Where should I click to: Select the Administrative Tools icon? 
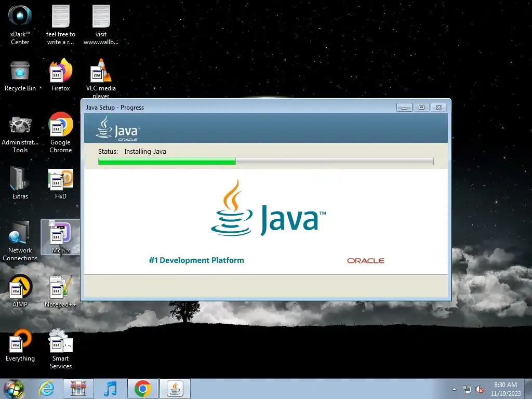pyautogui.click(x=20, y=135)
